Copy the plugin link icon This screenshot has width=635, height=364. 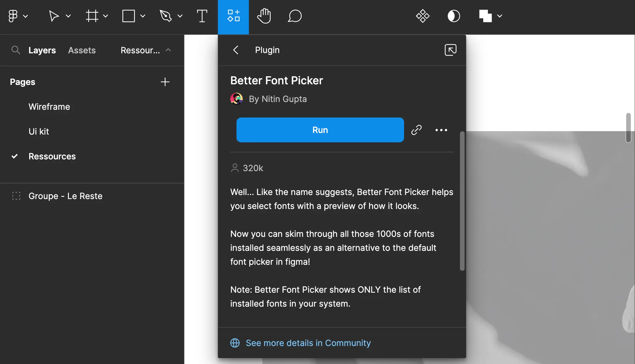click(417, 130)
